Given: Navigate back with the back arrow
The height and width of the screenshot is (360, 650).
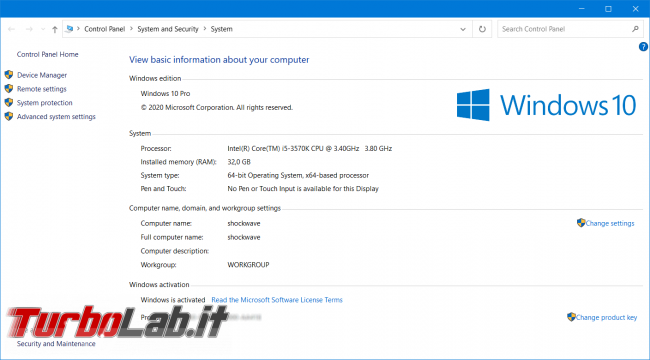Looking at the screenshot, I should [x=12, y=29].
